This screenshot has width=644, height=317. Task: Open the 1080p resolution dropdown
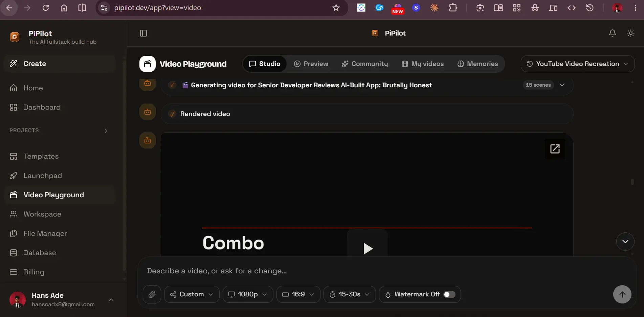point(248,294)
